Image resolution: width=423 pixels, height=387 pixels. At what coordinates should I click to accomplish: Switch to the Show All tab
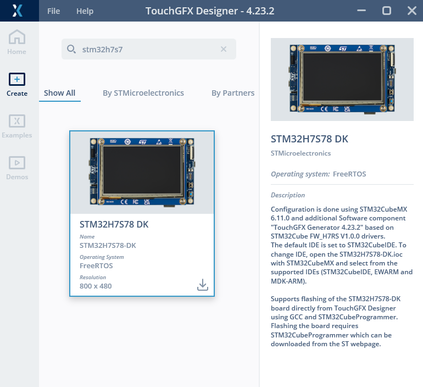click(60, 93)
